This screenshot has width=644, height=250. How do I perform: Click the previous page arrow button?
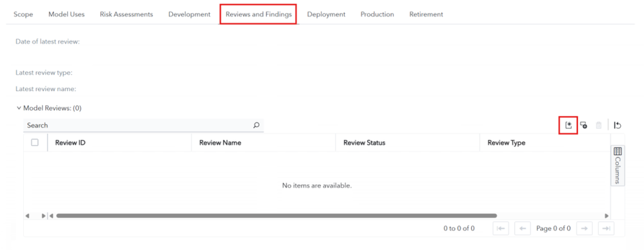(523, 229)
